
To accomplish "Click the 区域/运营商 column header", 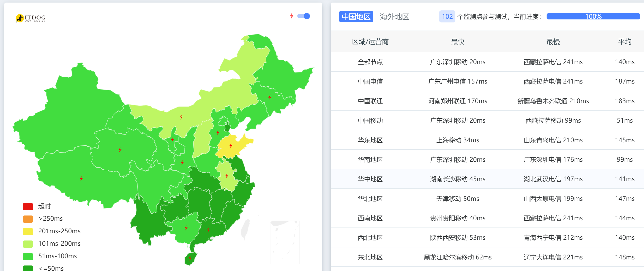I will (370, 42).
